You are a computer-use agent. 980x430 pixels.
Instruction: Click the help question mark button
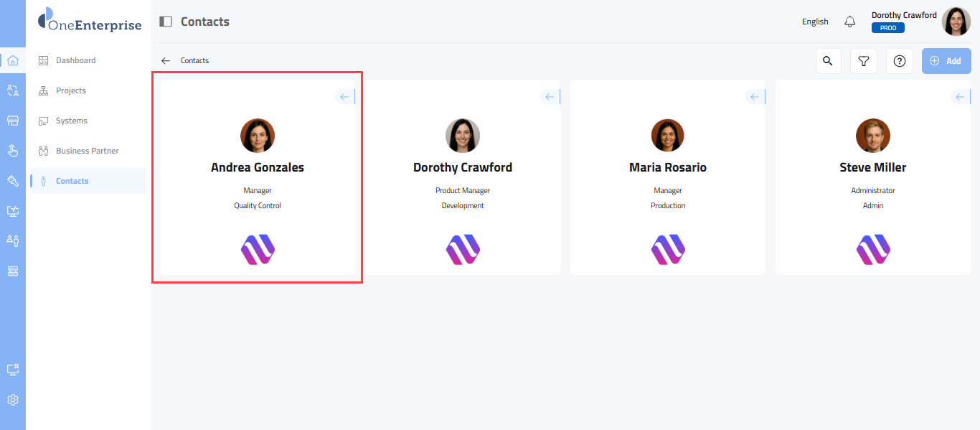900,61
